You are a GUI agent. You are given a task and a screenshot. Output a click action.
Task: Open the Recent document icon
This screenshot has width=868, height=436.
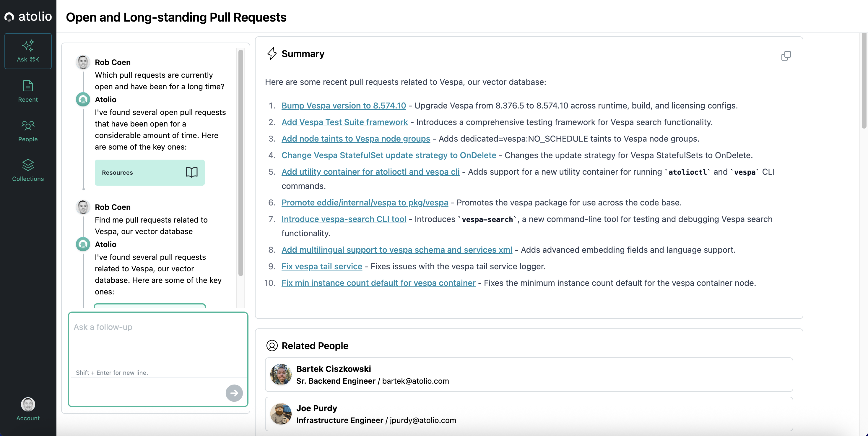28,86
